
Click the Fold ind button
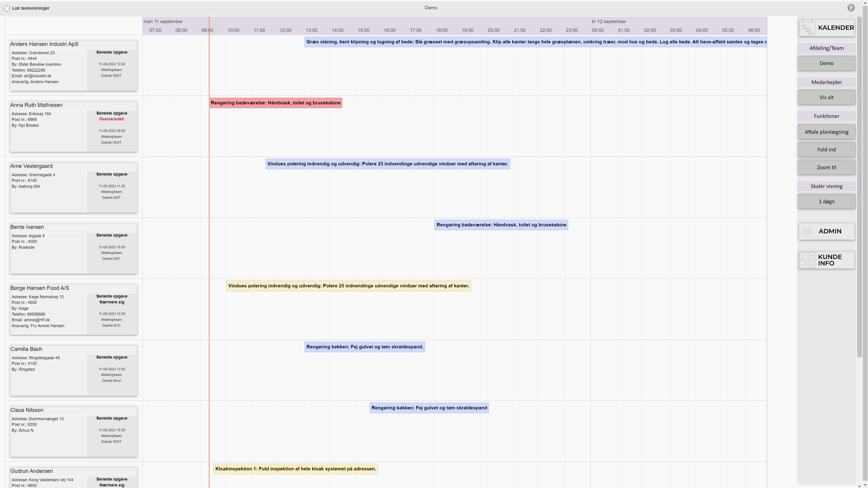click(x=826, y=150)
